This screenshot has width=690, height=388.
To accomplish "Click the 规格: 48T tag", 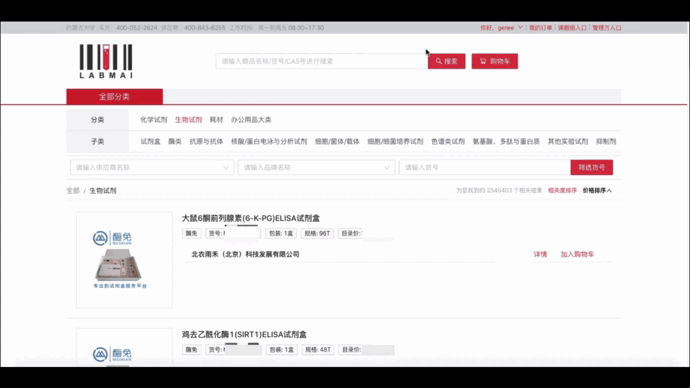I will tap(318, 350).
